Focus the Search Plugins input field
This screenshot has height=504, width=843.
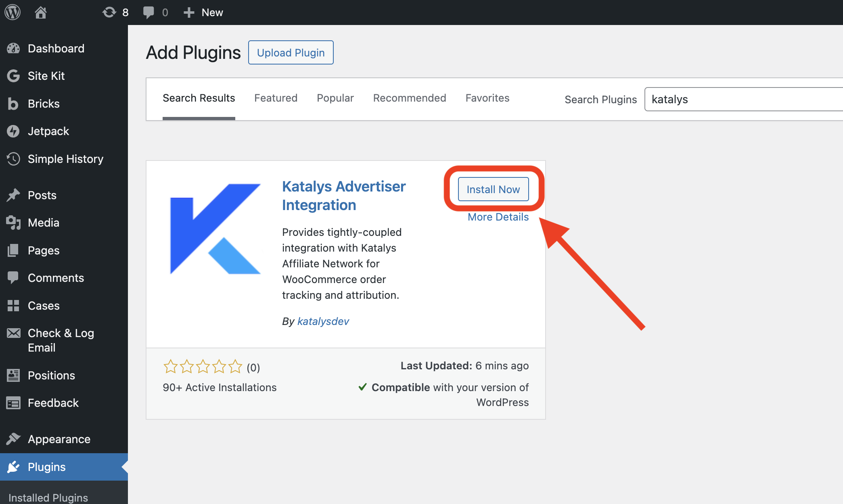[743, 99]
